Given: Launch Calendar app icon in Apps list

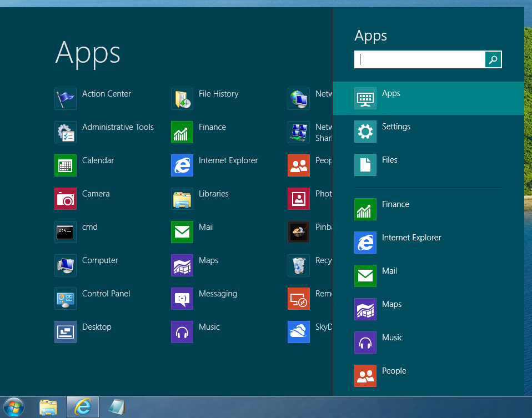Looking at the screenshot, I should (x=66, y=165).
